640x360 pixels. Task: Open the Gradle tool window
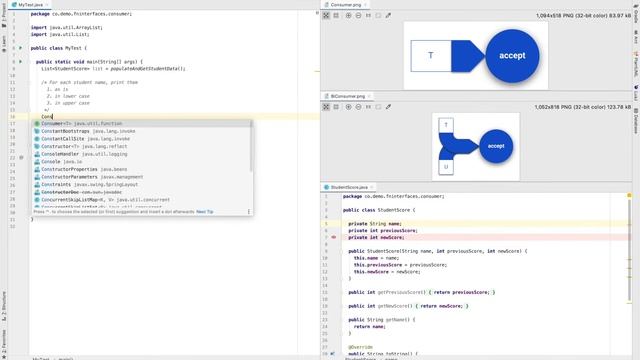pos(636,13)
